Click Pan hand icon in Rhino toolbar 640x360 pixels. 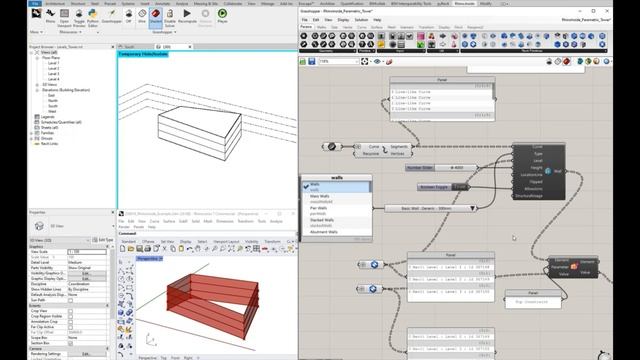click(198, 249)
